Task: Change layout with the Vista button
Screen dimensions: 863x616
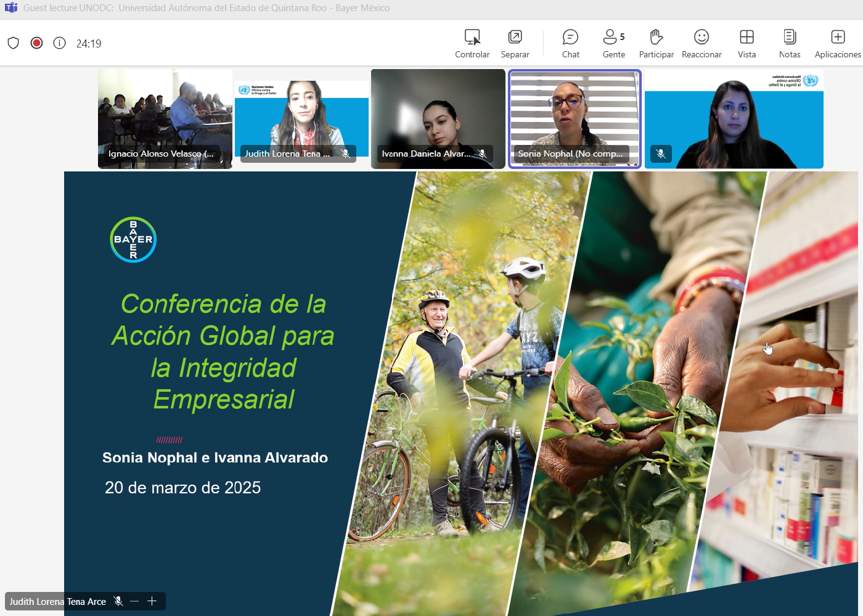Action: click(746, 44)
